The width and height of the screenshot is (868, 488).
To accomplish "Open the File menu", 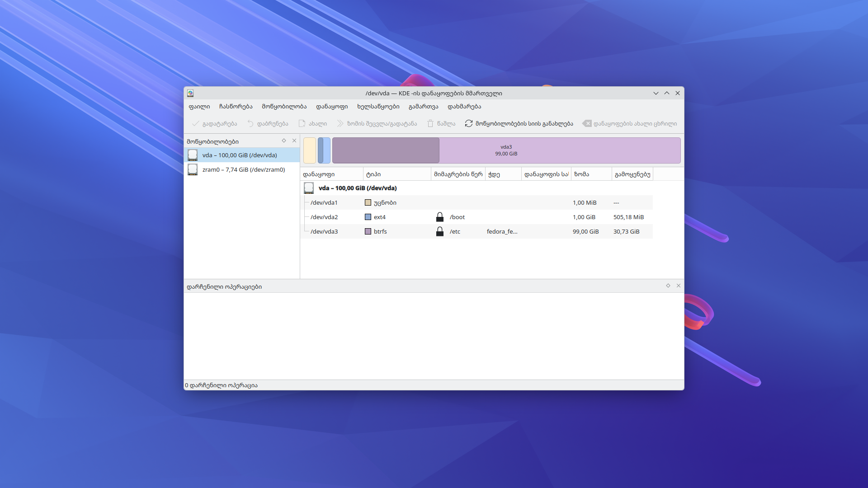I will click(x=199, y=107).
